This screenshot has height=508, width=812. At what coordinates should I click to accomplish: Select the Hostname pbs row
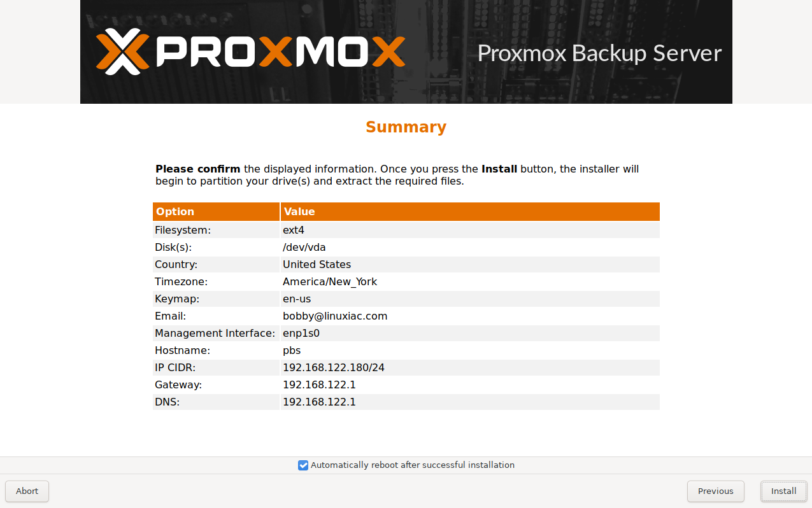(406, 350)
